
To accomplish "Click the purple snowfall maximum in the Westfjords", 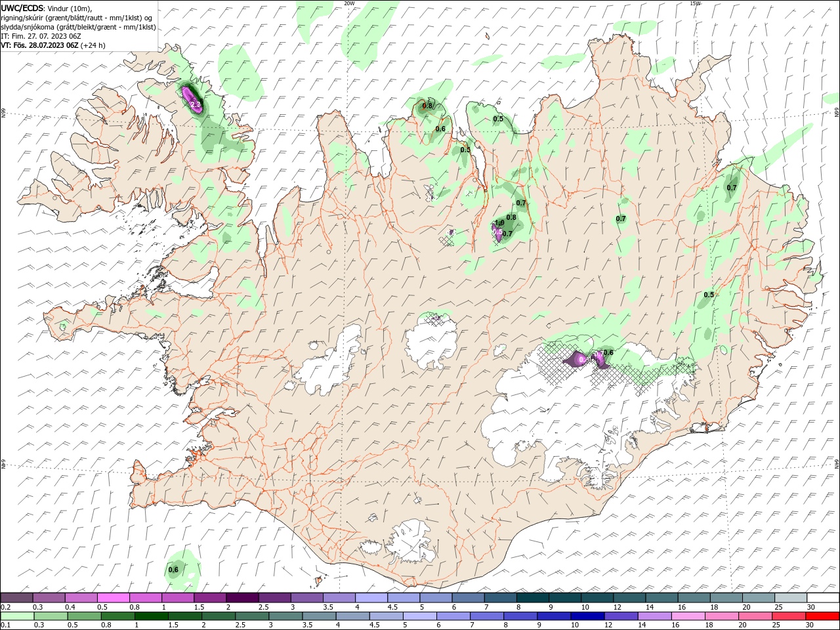I will (194, 100).
